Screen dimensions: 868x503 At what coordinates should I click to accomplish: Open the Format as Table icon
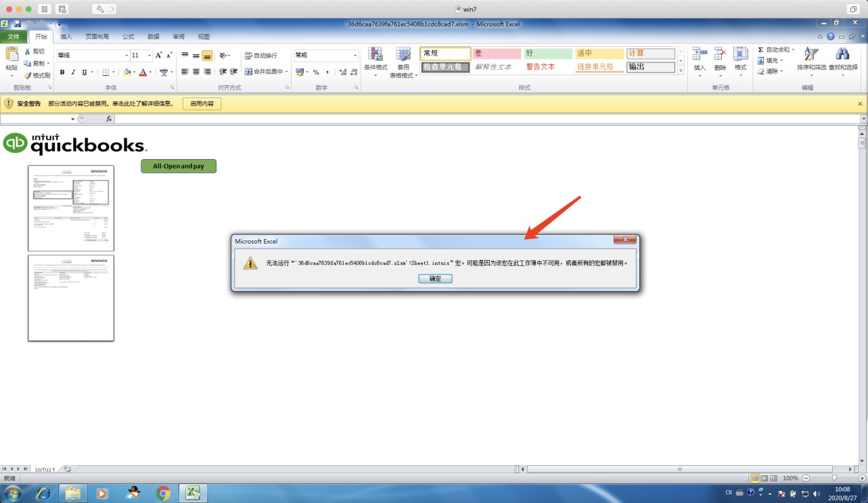[403, 55]
